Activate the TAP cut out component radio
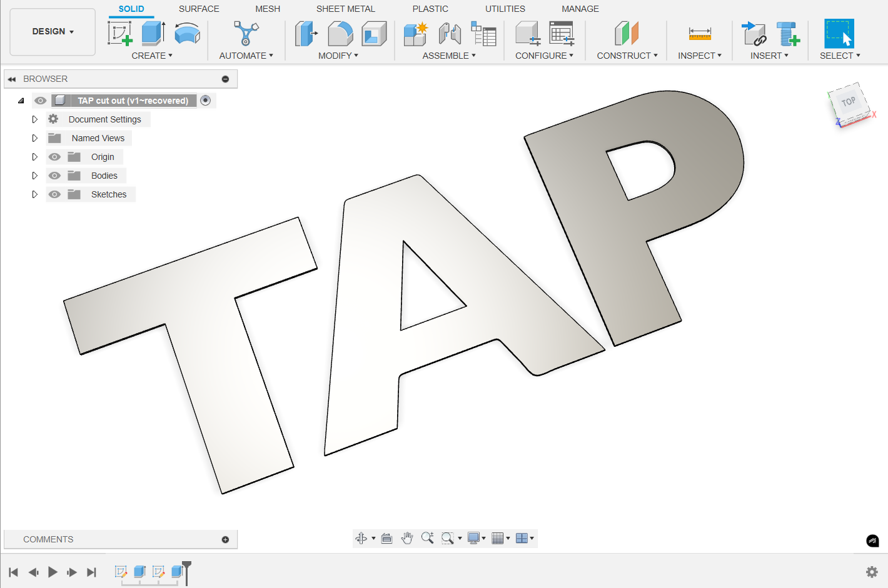888x588 pixels. (x=205, y=101)
